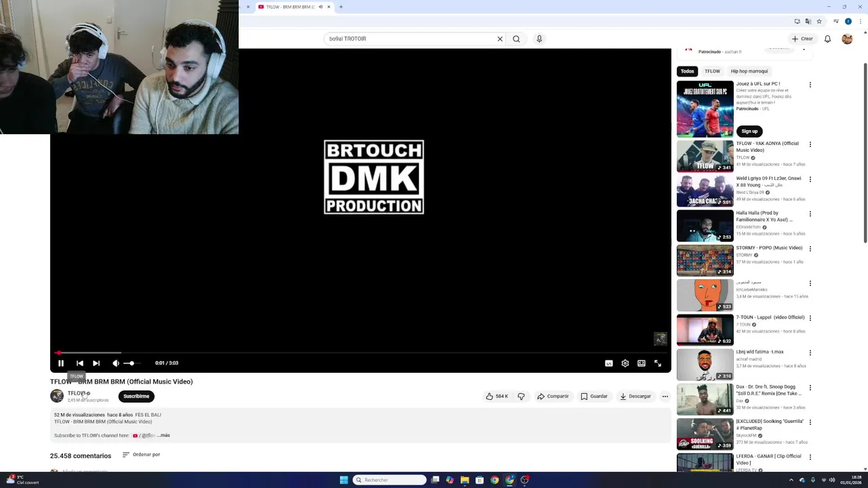Mute the video volume icon
The height and width of the screenshot is (488, 868).
(115, 363)
